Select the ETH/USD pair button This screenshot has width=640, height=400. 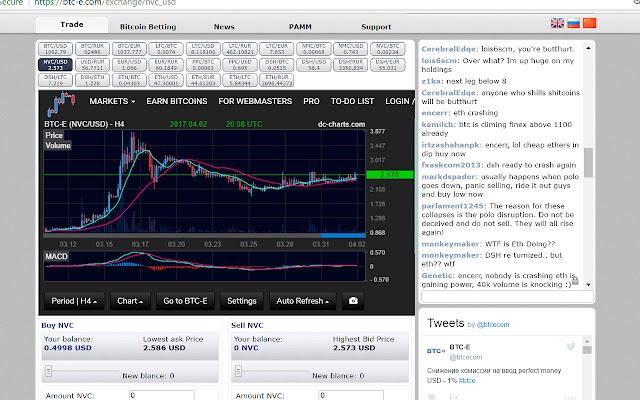click(x=166, y=80)
